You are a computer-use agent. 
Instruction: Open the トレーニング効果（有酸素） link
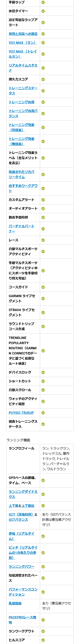tap(22, 128)
